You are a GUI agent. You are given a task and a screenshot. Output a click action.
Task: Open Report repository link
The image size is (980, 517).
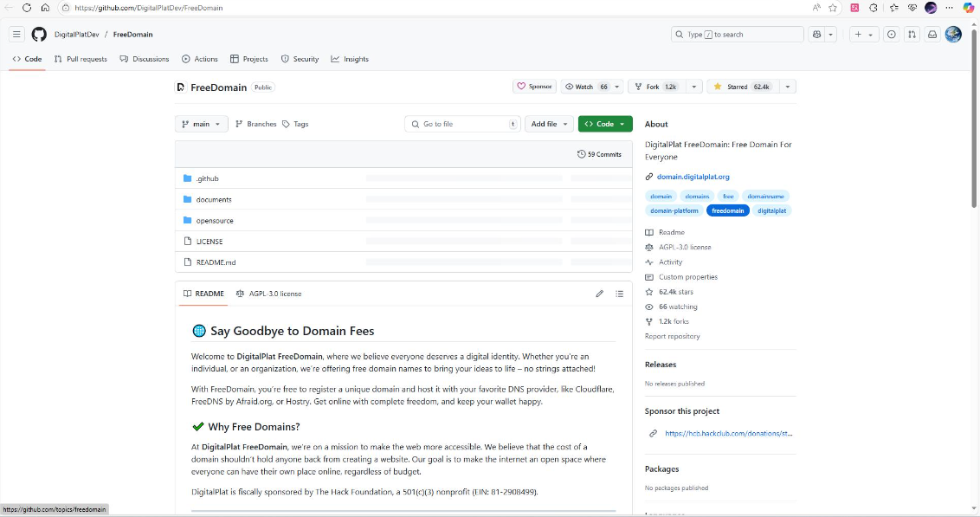(x=672, y=336)
